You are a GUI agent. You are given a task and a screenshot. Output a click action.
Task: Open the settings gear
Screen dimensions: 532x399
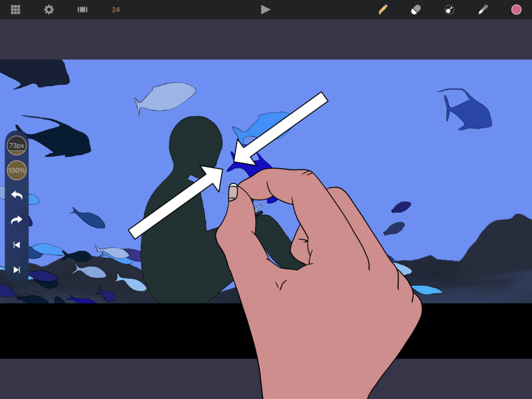tap(49, 9)
